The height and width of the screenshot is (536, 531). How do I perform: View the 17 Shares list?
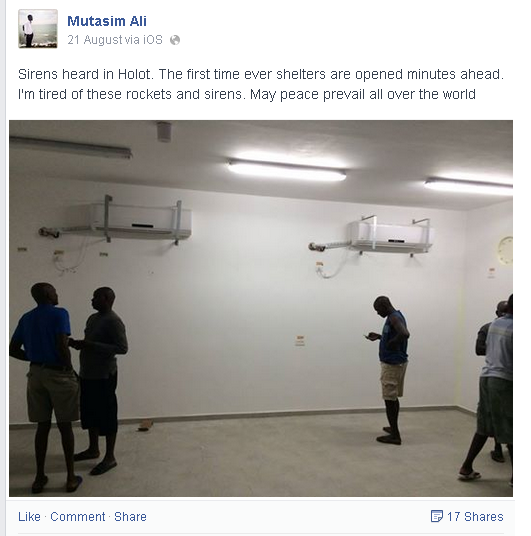coord(475,517)
